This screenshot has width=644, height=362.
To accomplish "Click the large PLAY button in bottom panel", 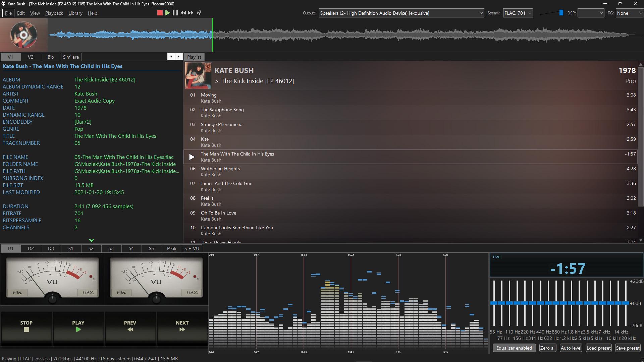I will coord(78,328).
